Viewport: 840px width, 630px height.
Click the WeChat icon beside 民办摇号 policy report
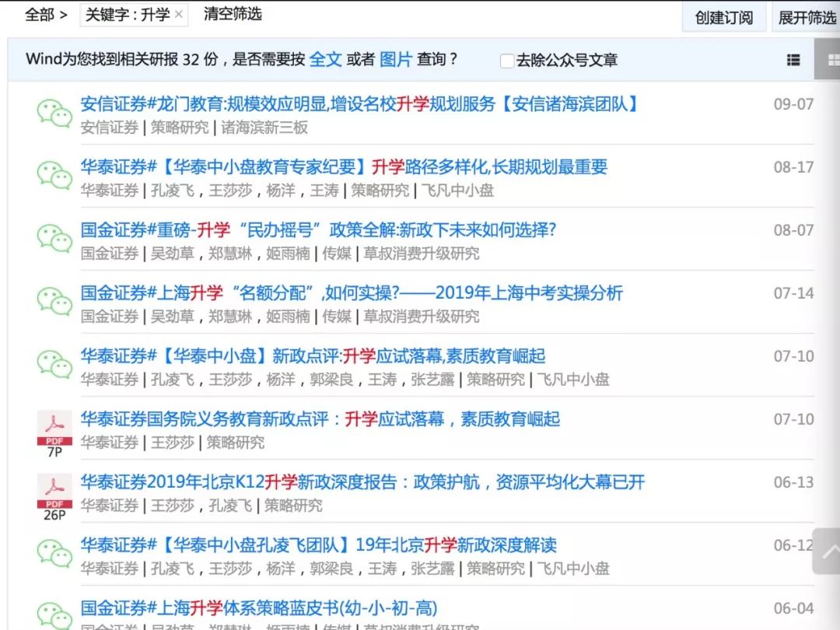54,239
